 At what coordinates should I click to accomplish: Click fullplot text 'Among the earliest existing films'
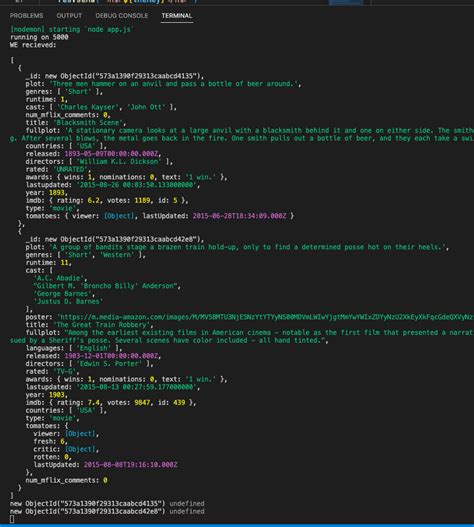pyautogui.click(x=132, y=332)
